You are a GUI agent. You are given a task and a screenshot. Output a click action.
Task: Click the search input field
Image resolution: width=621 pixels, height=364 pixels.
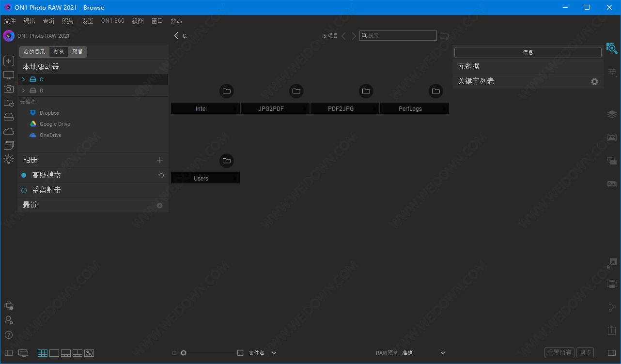[x=398, y=35]
